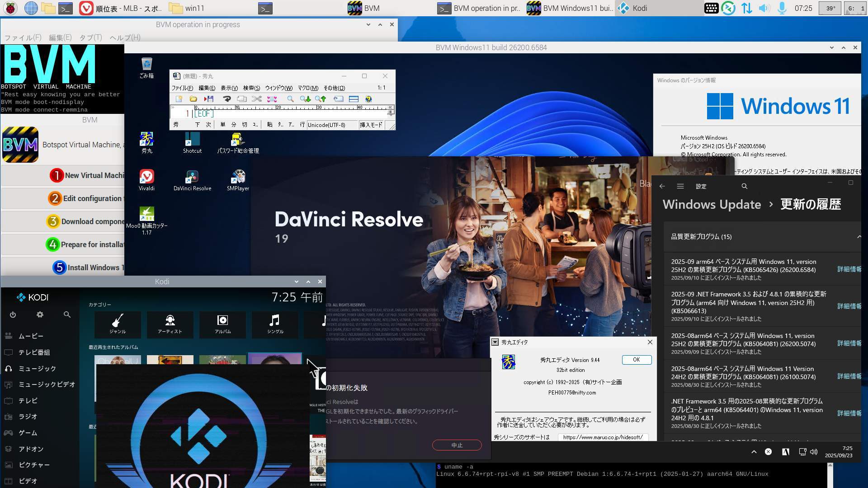Screen dimensions: 868x488
Task: Toggle the microphone icon in the top panel
Action: click(782, 8)
